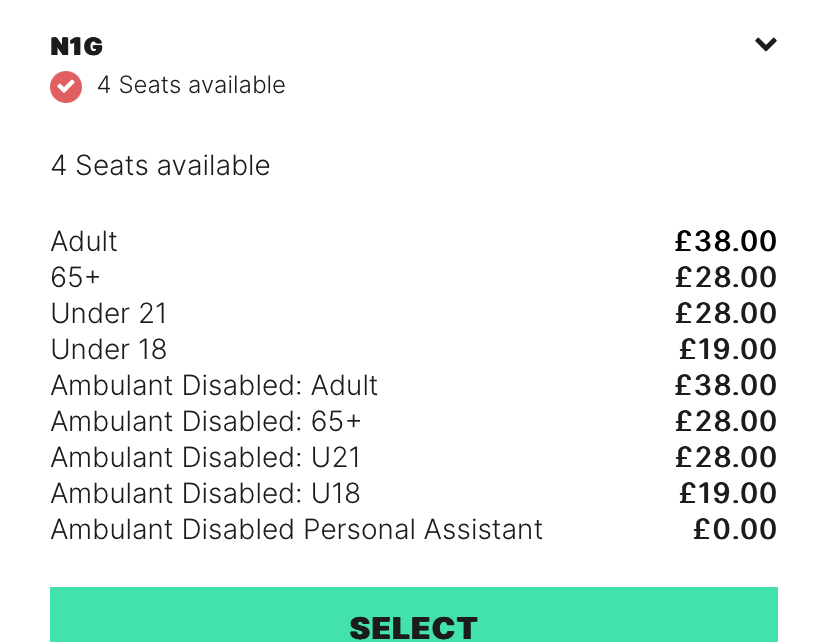This screenshot has width=828, height=642.
Task: Click Ambulant Disabled Personal Assistant row
Action: tap(414, 528)
